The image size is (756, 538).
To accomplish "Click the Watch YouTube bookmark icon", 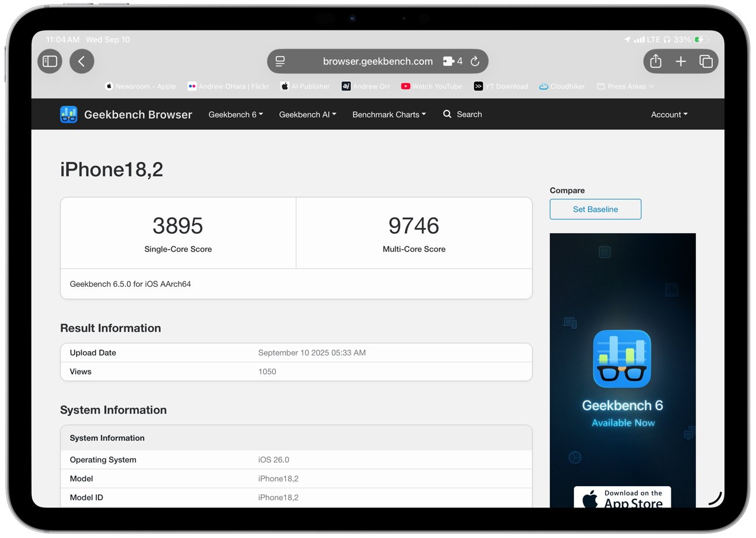I will (406, 86).
